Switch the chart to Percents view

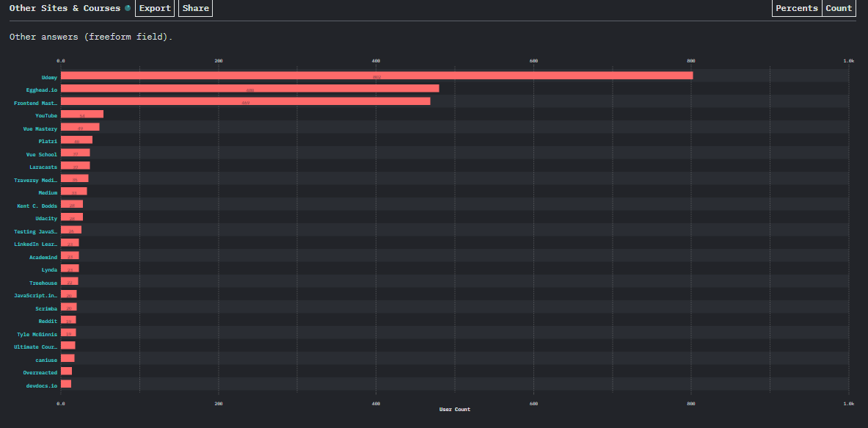pos(797,8)
